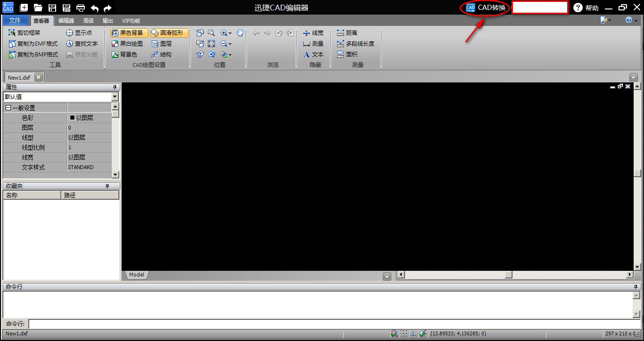Fit the drawing to window icon

tap(211, 44)
